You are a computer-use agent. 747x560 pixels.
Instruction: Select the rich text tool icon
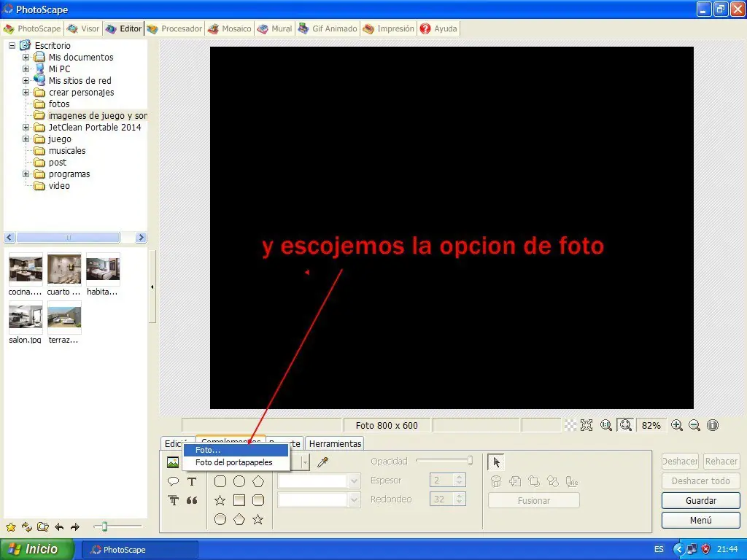[173, 500]
